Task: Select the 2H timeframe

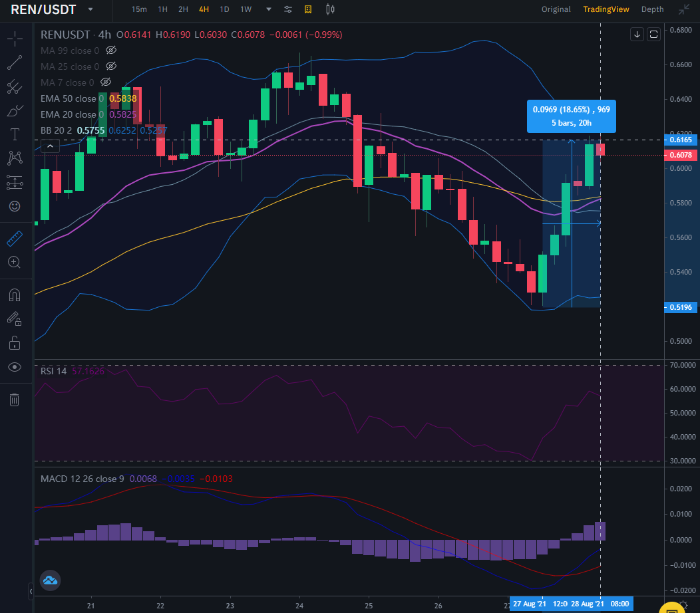Action: click(x=183, y=9)
